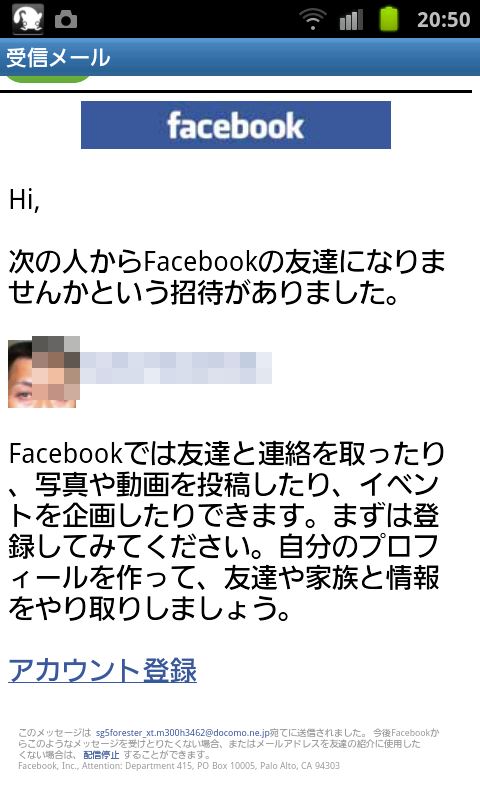Viewport: 480px width, 800px height.
Task: Click the facebook logo banner
Action: [x=236, y=125]
